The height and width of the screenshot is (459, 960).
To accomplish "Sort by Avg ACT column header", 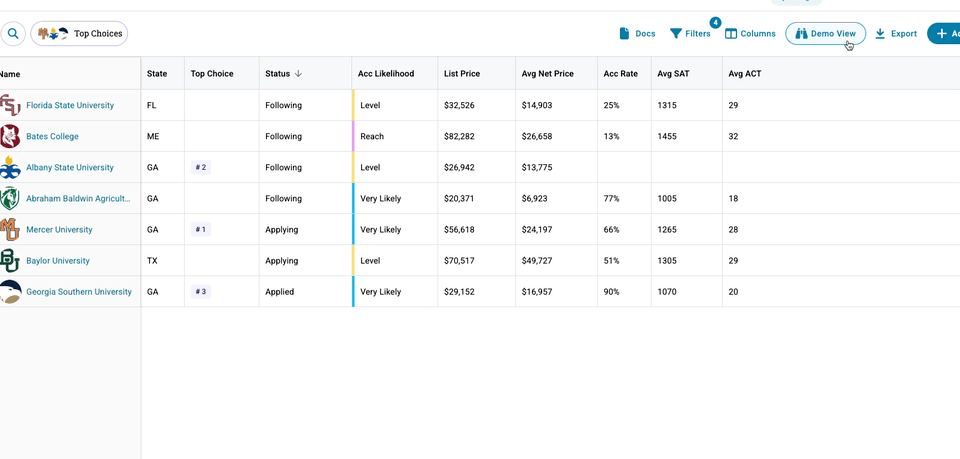I will [744, 73].
